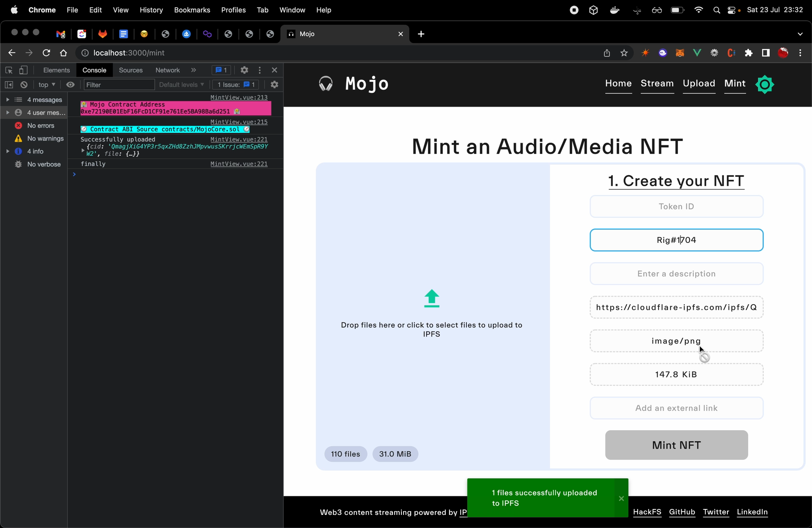Open the Wi-Fi status menu
This screenshot has height=528, width=812.
click(x=699, y=10)
